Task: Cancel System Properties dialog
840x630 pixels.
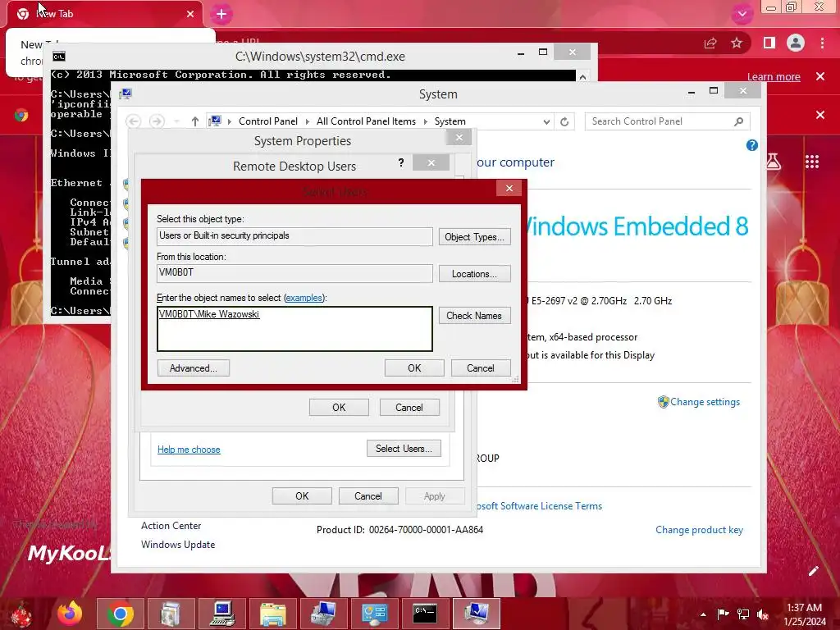Action: [368, 496]
